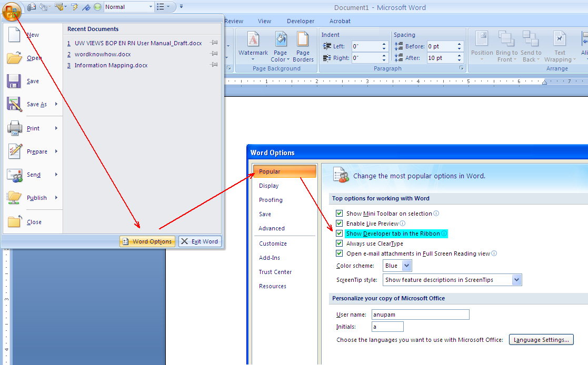588x365 pixels.
Task: Open the Page Borders dialog
Action: (303, 46)
